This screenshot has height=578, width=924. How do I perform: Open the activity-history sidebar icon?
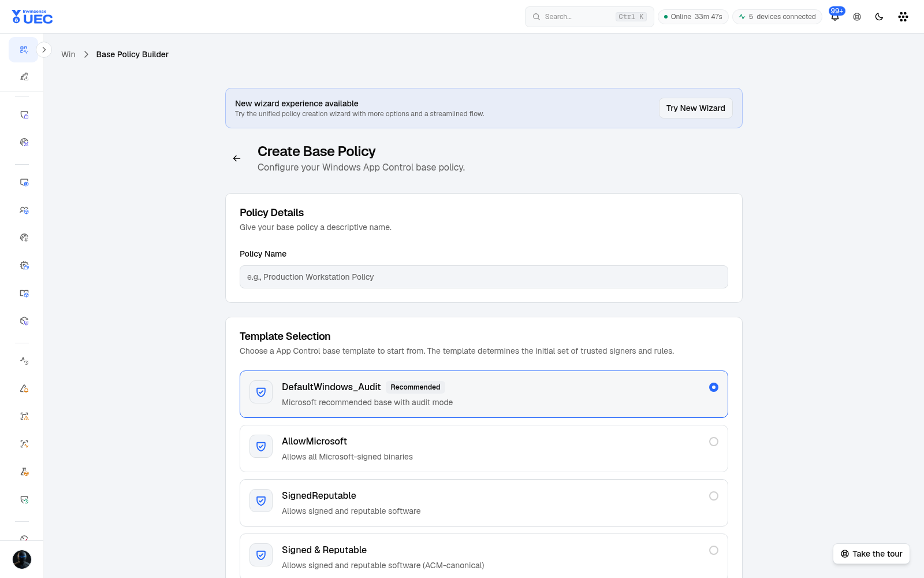point(24,361)
